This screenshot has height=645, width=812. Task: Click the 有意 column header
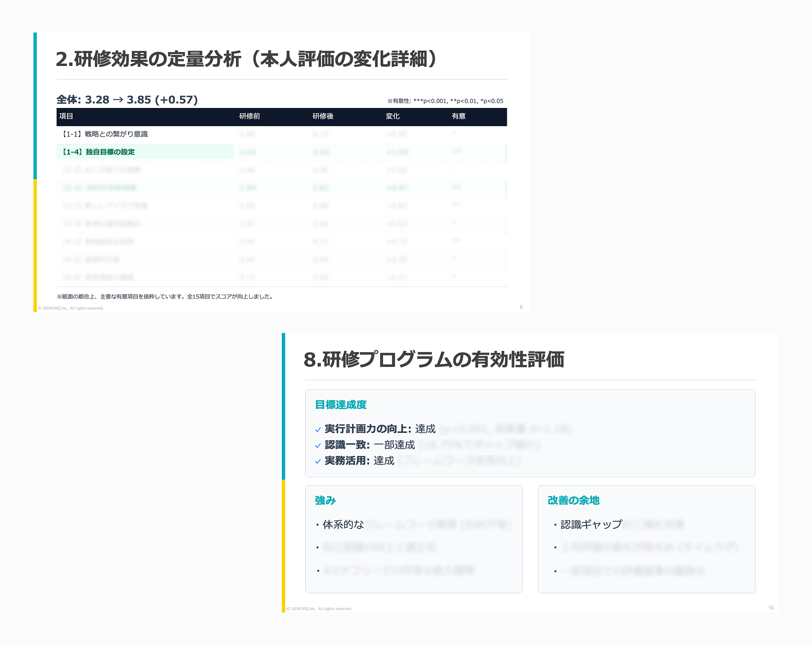click(459, 117)
